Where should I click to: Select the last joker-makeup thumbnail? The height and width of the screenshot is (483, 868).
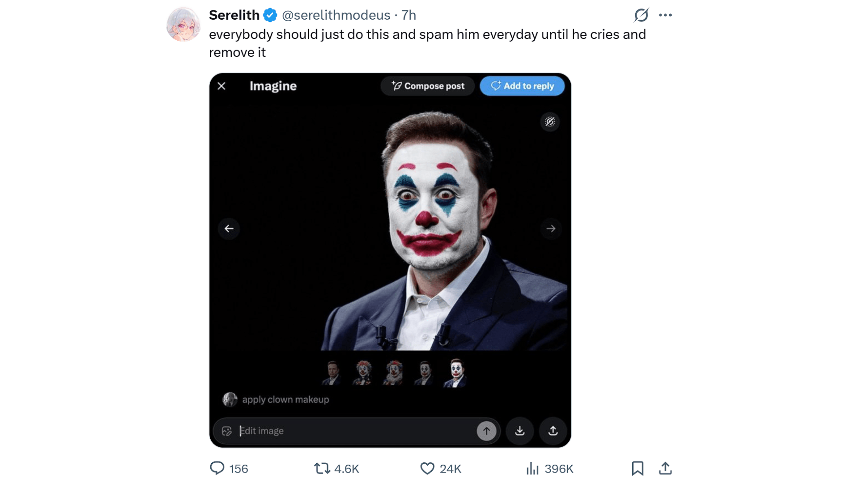[455, 373]
